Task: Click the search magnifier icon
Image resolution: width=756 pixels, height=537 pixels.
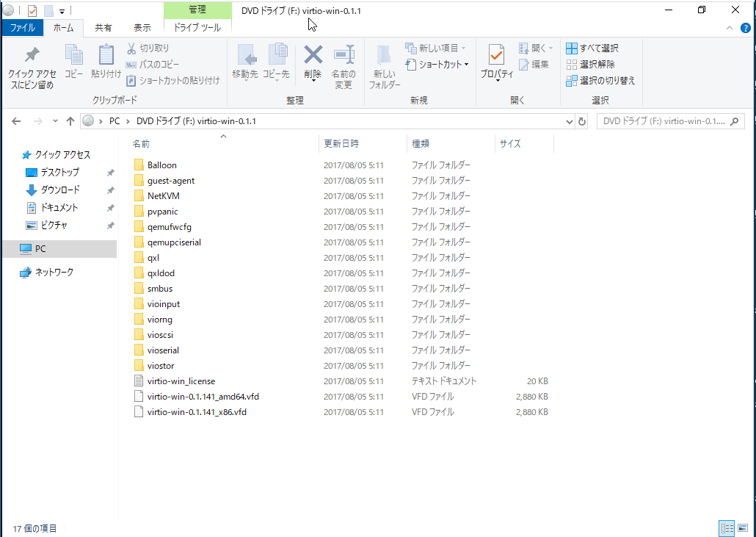Action: click(734, 121)
